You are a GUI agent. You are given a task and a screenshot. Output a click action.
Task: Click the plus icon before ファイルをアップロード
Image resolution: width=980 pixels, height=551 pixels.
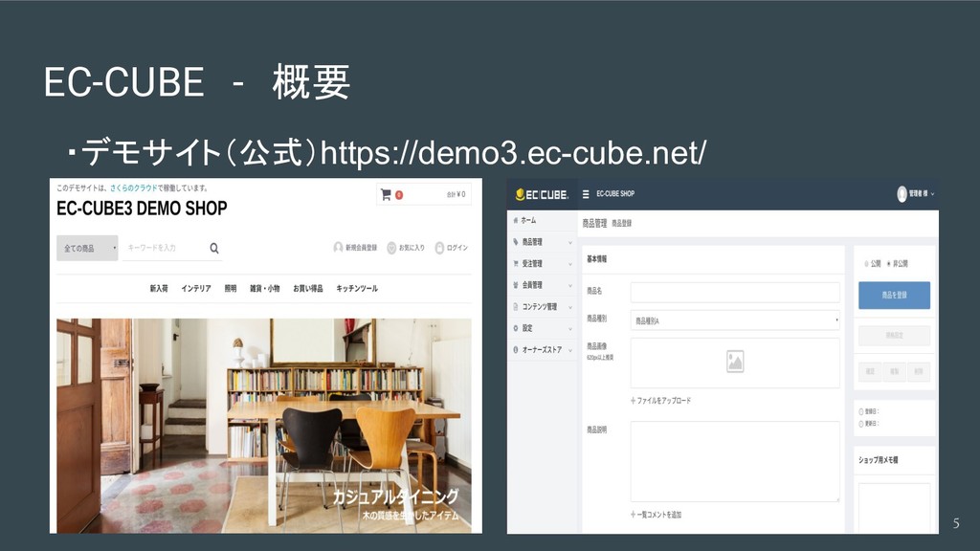pyautogui.click(x=634, y=401)
